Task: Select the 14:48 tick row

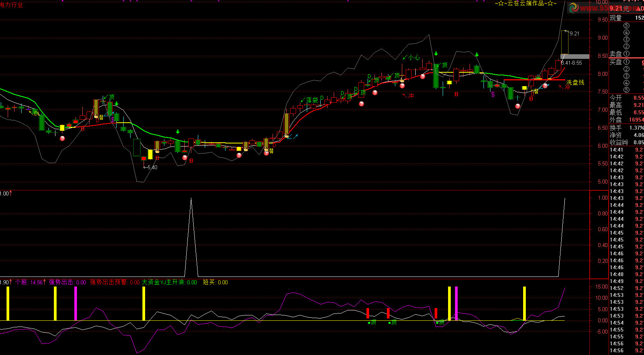Action: click(x=627, y=274)
